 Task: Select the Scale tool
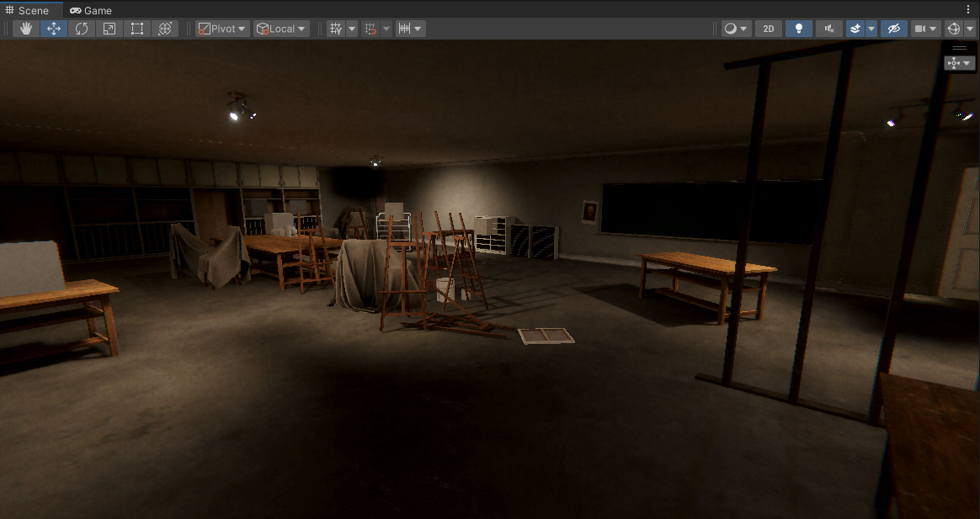pos(109,29)
